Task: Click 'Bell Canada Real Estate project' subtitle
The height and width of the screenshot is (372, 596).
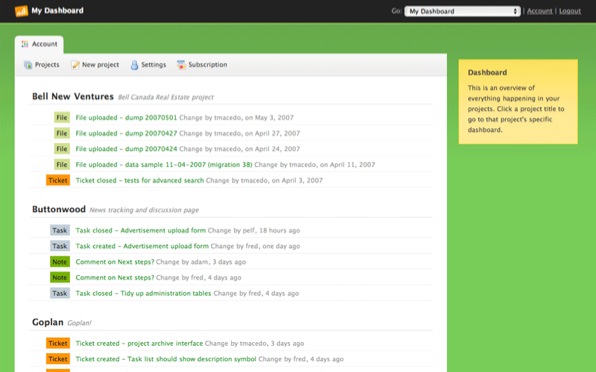Action: click(166, 97)
